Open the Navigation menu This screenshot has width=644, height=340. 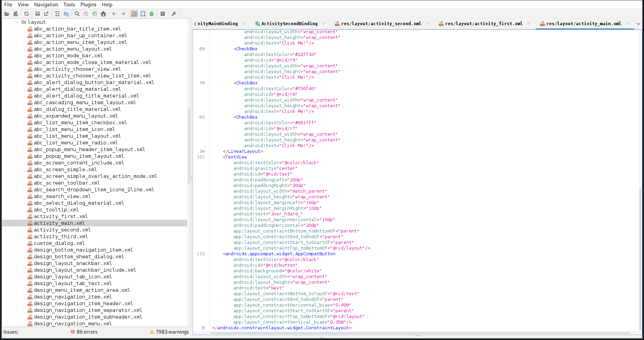[46, 4]
